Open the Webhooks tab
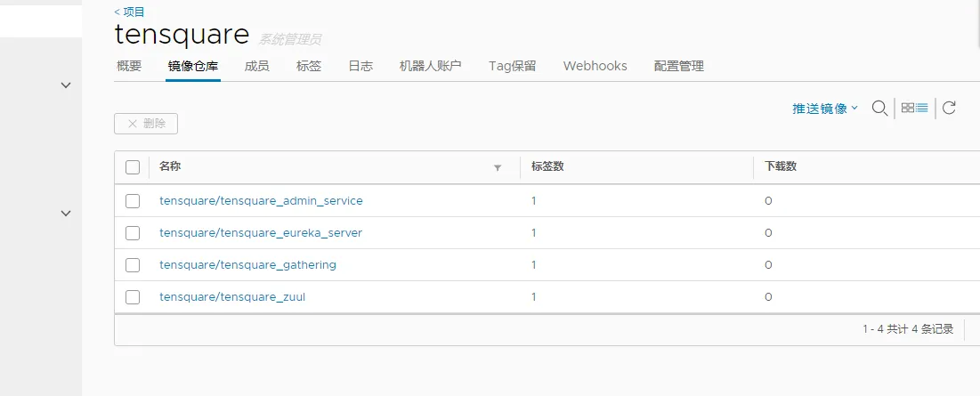Screen dimensions: 980x396 click(595, 66)
